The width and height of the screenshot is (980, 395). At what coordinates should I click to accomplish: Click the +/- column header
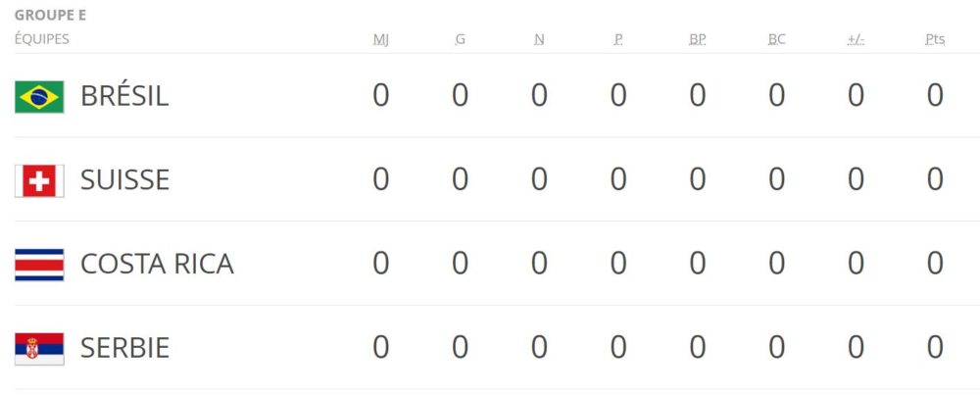click(856, 39)
